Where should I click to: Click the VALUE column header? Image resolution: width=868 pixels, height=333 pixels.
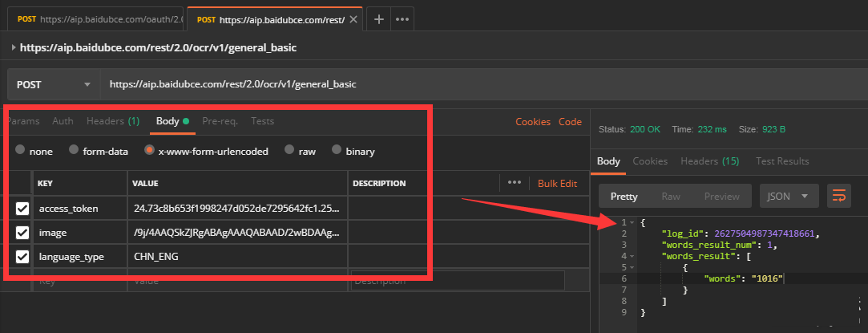point(237,184)
